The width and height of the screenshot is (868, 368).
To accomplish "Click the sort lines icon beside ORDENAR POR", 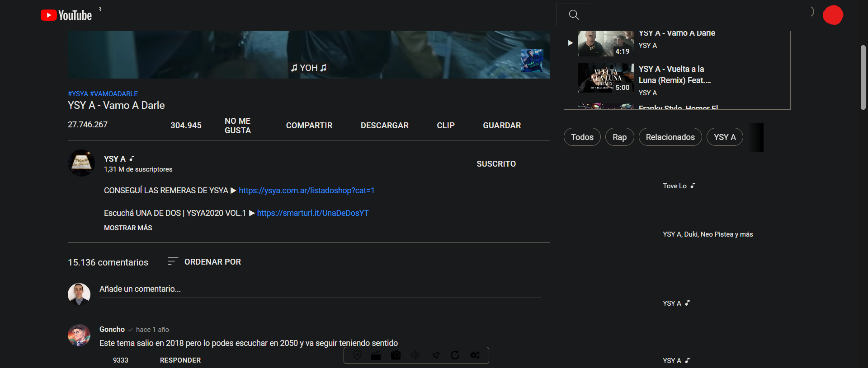I will (x=173, y=261).
